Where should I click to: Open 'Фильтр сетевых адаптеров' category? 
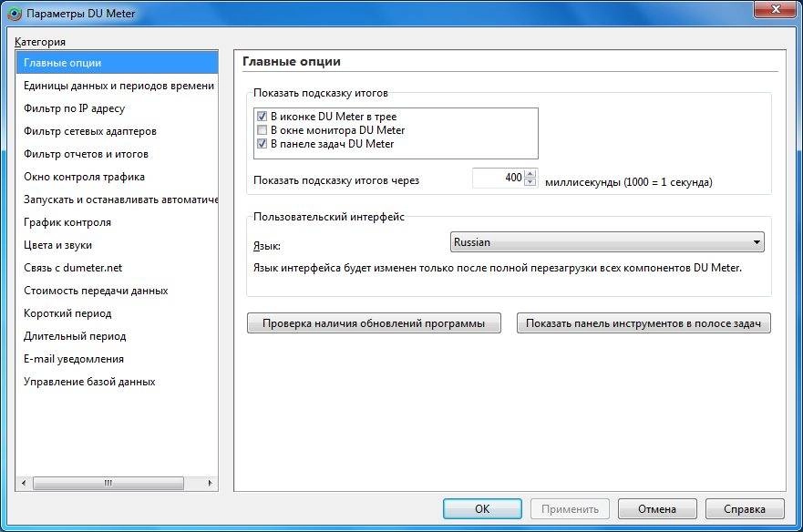coord(117,131)
